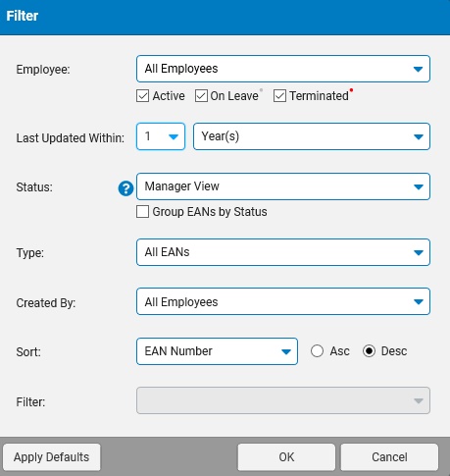Expand the Last Updated number dropdown
This screenshot has height=476, width=450.
161,136
